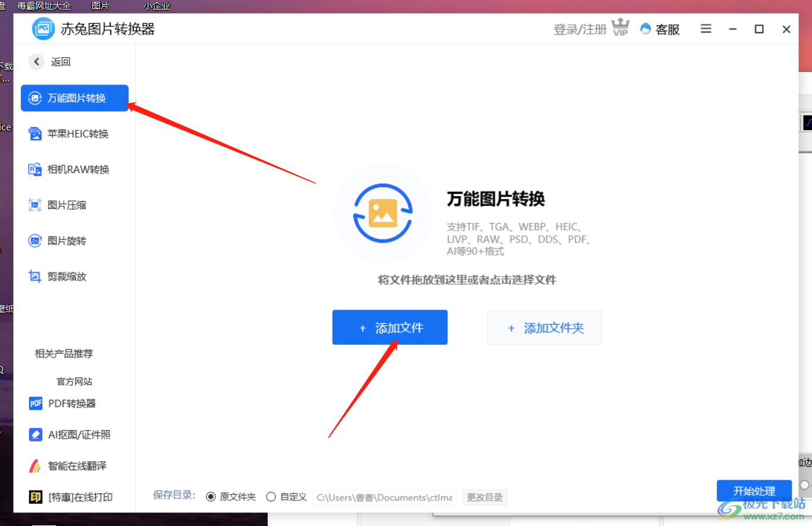812x526 pixels.
Task: Click the 相机RAW转换 sidebar icon
Action: (x=35, y=169)
